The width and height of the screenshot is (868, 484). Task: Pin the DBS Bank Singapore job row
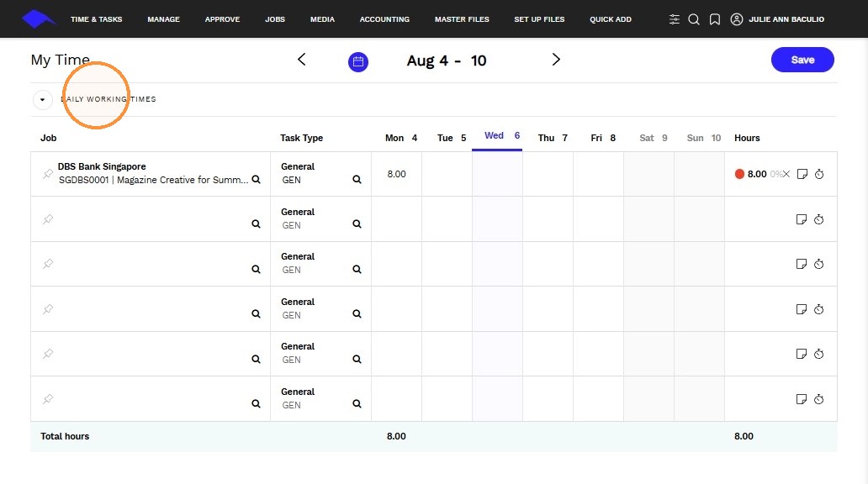[48, 174]
